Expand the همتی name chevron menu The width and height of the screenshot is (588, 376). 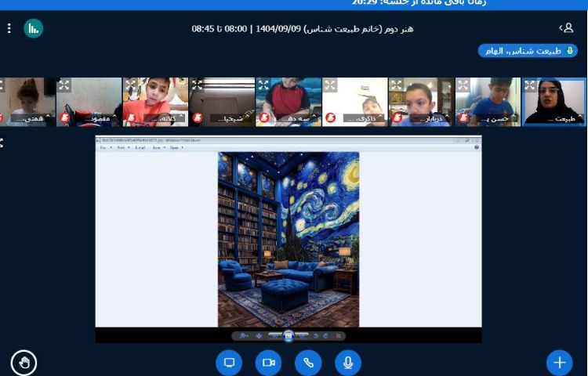pos(48,117)
